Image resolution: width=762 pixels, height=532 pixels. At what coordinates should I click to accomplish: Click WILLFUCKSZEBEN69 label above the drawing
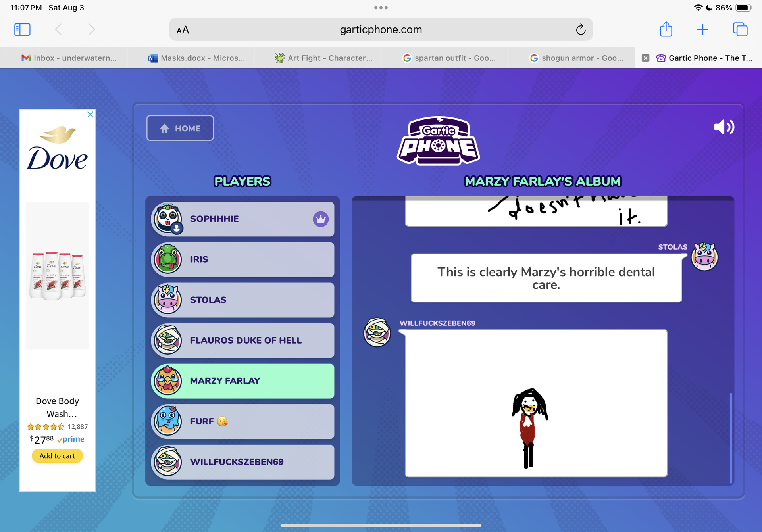click(x=437, y=323)
